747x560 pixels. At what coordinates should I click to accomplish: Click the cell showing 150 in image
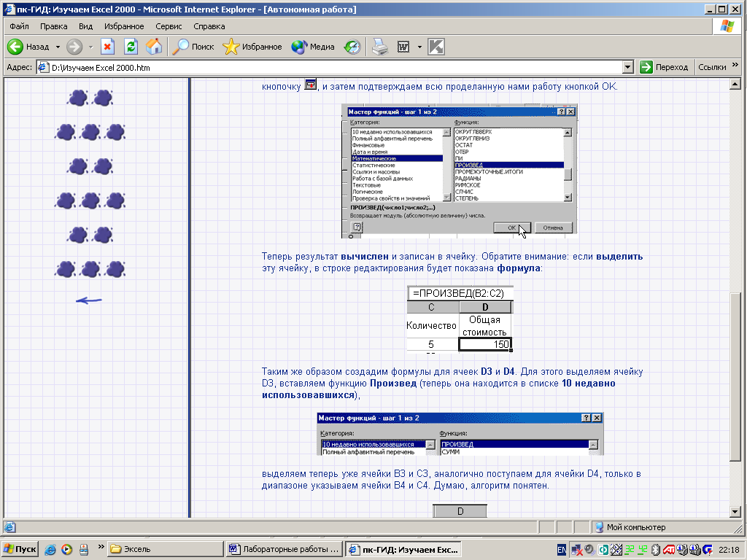coord(485,344)
